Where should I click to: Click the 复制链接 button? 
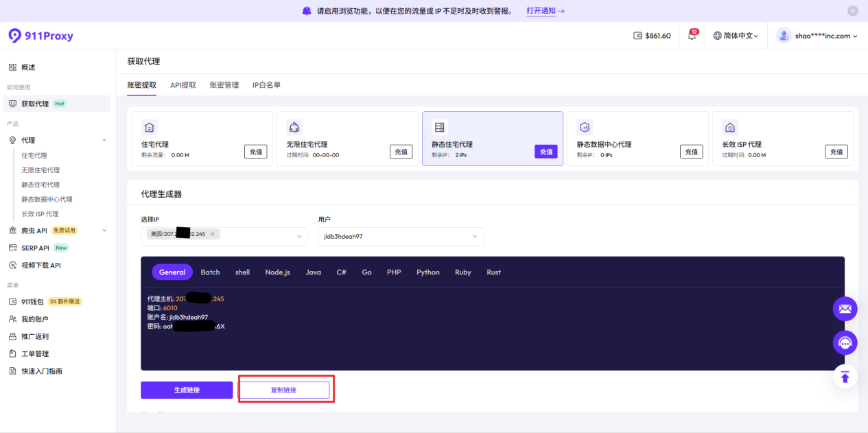click(x=283, y=390)
